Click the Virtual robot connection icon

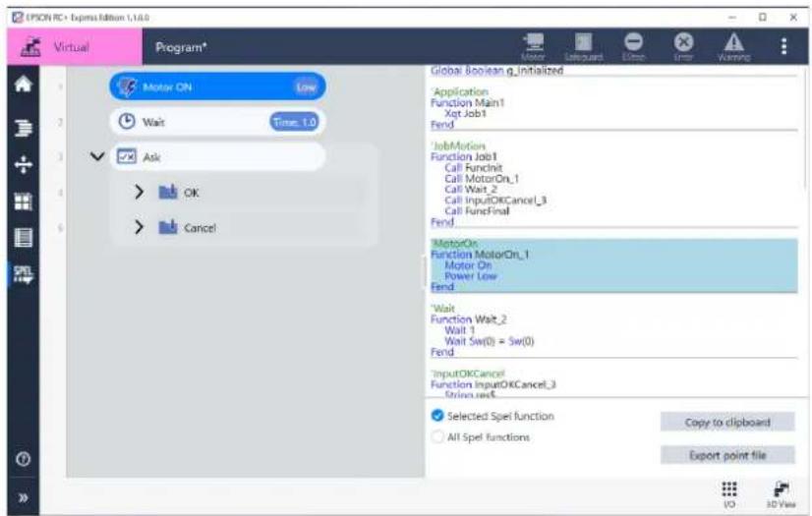(30, 46)
